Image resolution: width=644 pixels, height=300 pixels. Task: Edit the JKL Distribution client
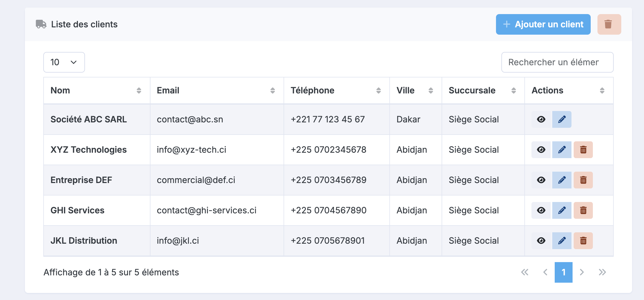(x=562, y=241)
